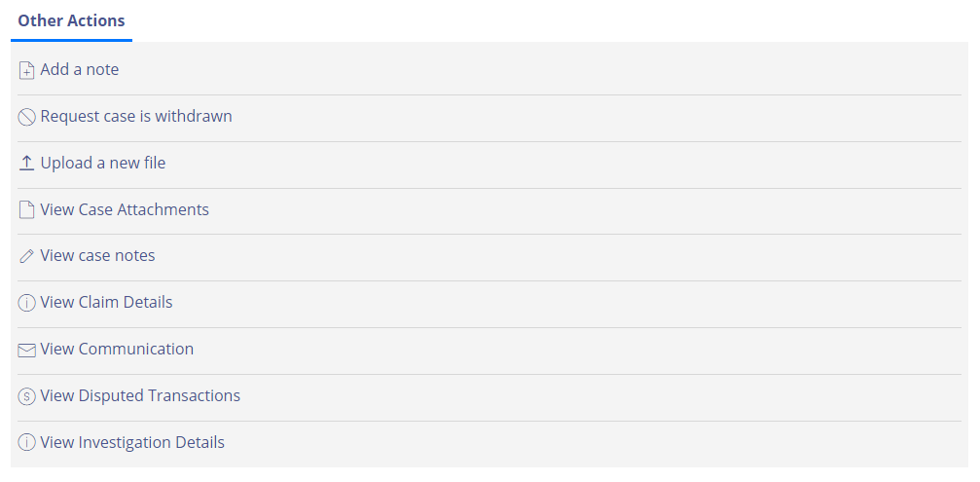Select Upload a new file
Viewport: 980px width, 482px height.
click(x=103, y=164)
